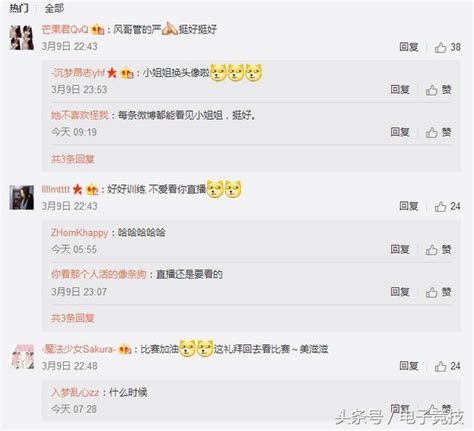The width and height of the screenshot is (474, 431).
Task: Switch to the 全部 tab
Action: pyautogui.click(x=54, y=8)
